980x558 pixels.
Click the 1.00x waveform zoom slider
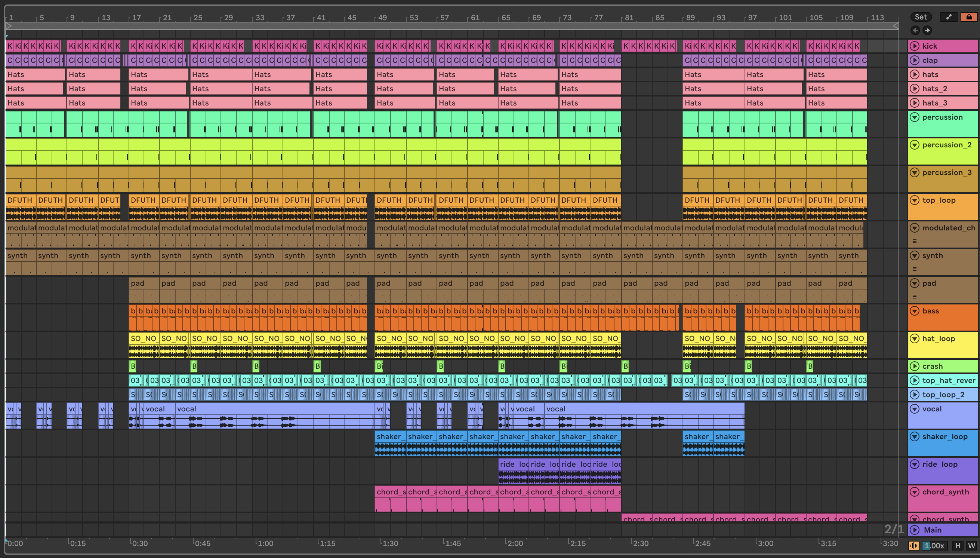pos(934,546)
